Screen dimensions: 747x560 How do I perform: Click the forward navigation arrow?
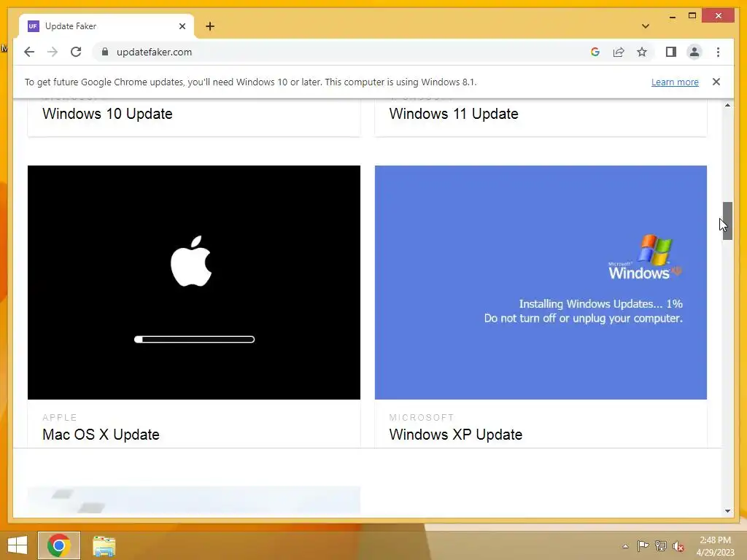coord(53,52)
